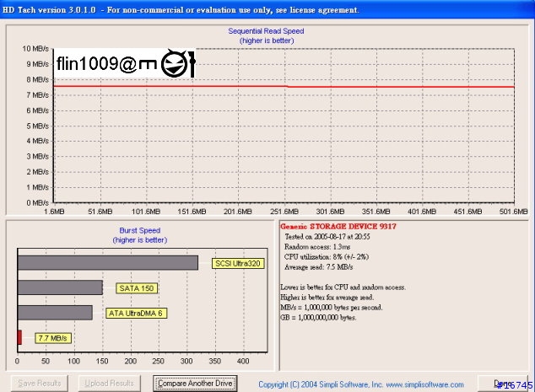Click the 'CPU utilization: 8% (+/- 2%)' text
This screenshot has height=392, width=535.
pyautogui.click(x=327, y=256)
